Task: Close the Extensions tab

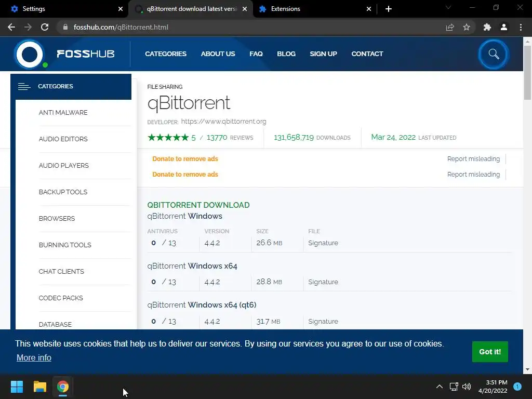Action: 369,9
